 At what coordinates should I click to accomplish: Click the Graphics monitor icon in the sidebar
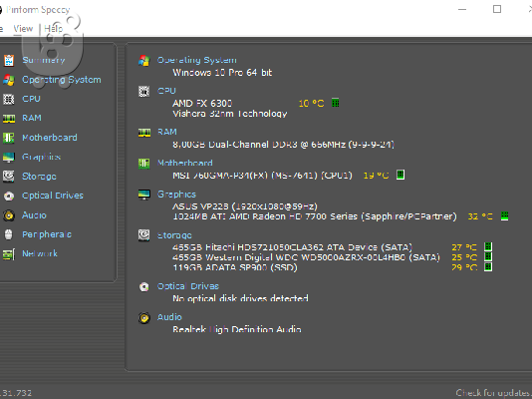(9, 158)
